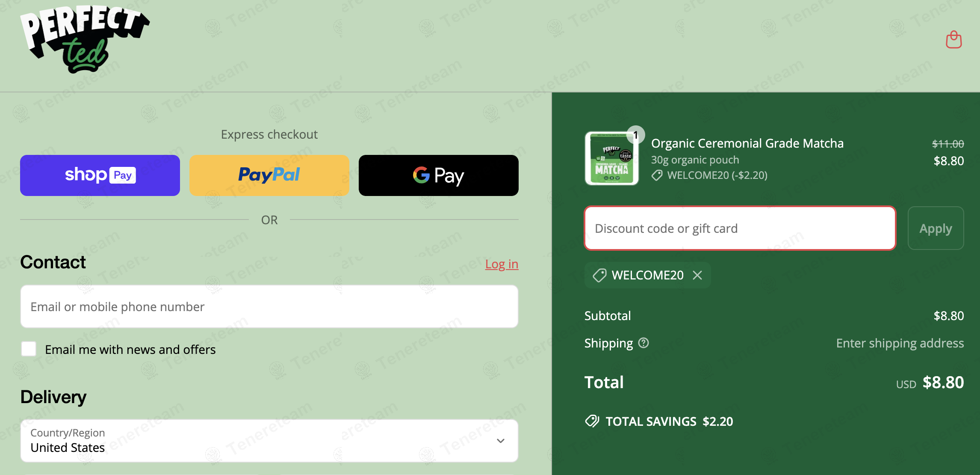Viewport: 980px width, 475px height.
Task: Click the Perfect Ted logo
Action: tap(85, 39)
